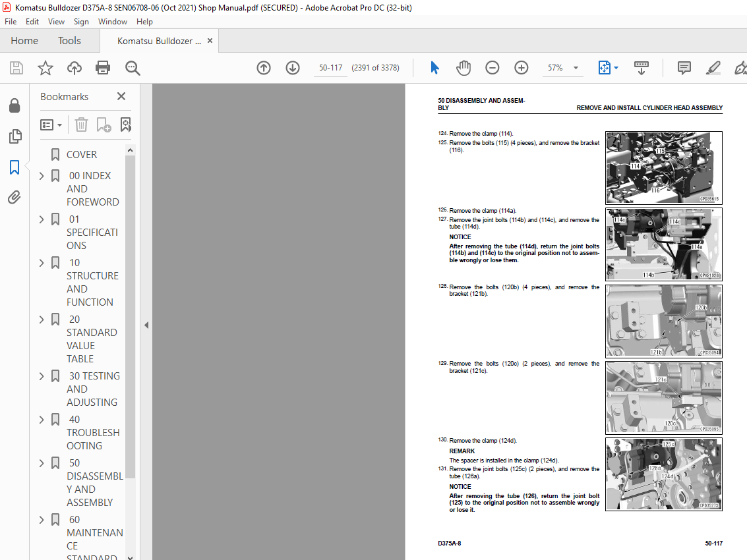Open the Help menu

144,22
